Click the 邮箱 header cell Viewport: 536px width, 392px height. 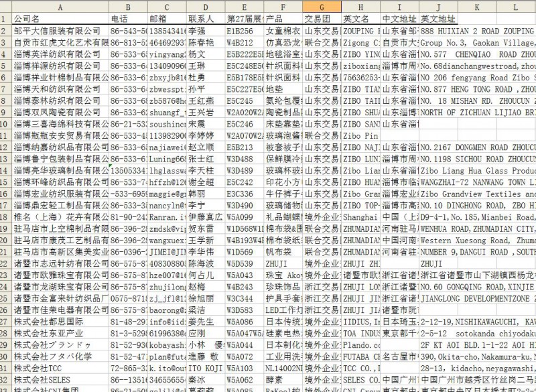[x=167, y=19]
